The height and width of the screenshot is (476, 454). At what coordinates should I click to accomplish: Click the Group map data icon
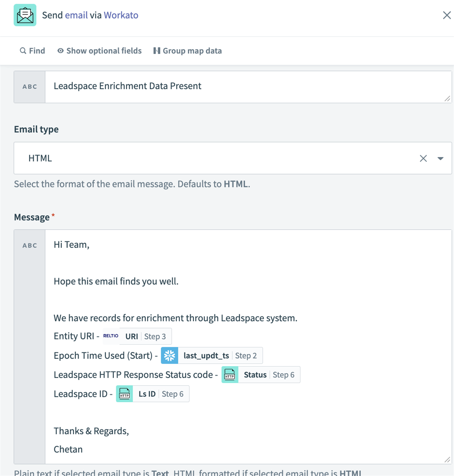pos(157,51)
